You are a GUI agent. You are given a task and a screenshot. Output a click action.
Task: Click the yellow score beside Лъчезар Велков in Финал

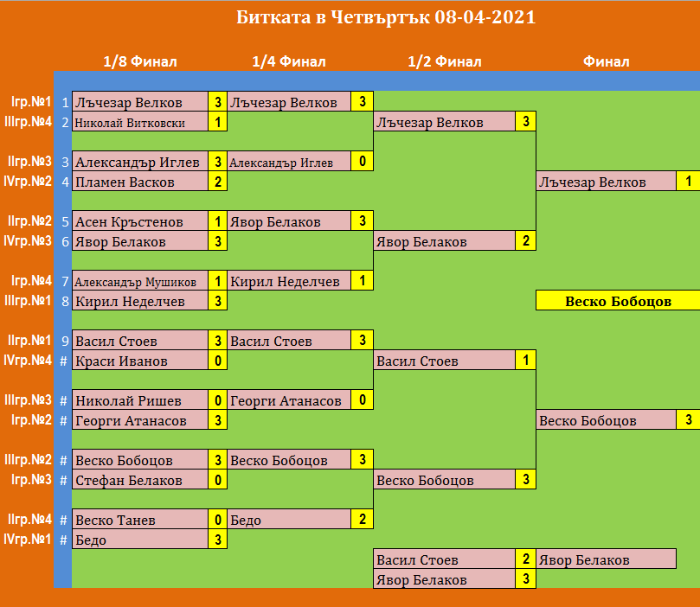(x=688, y=182)
